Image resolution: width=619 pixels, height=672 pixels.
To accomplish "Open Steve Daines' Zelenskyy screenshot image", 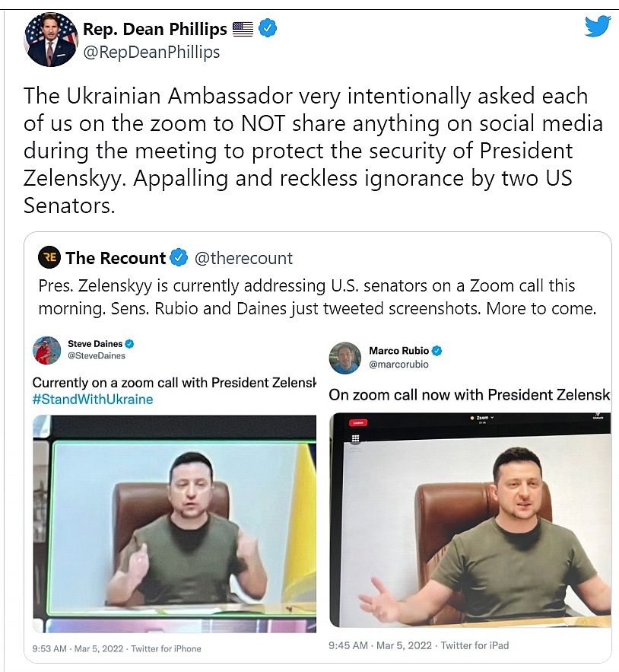I will coord(174,524).
